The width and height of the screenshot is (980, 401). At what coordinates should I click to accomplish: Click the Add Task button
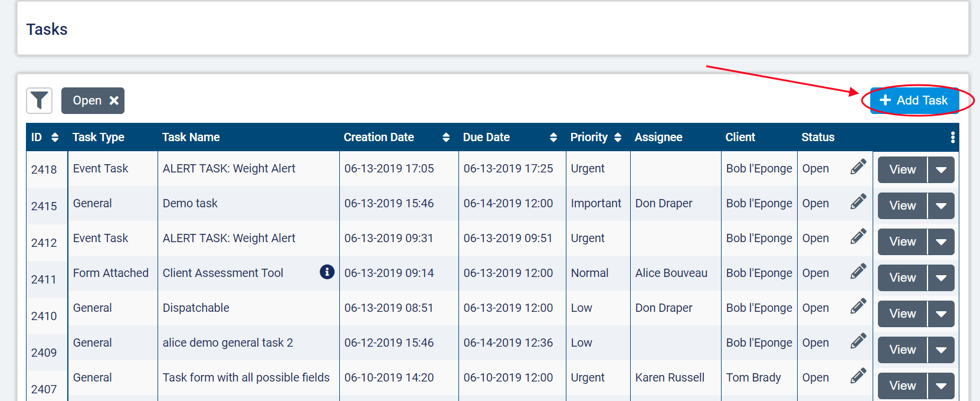(x=913, y=100)
